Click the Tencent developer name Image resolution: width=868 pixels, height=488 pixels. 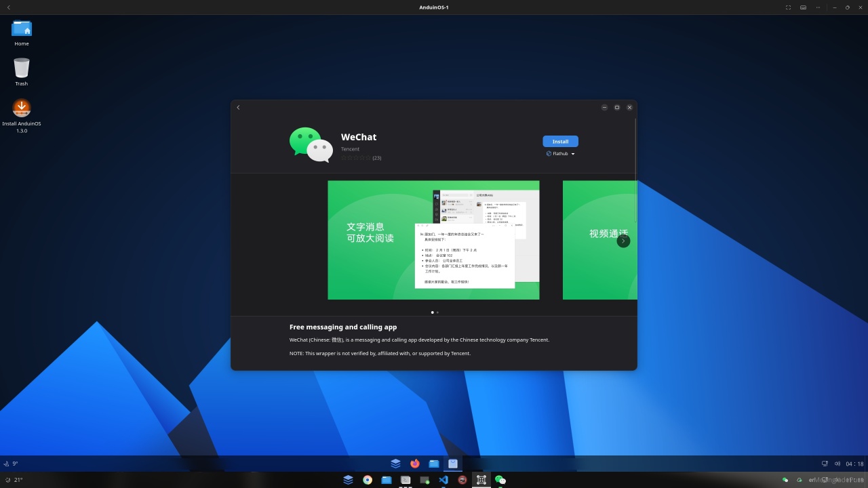tap(350, 149)
